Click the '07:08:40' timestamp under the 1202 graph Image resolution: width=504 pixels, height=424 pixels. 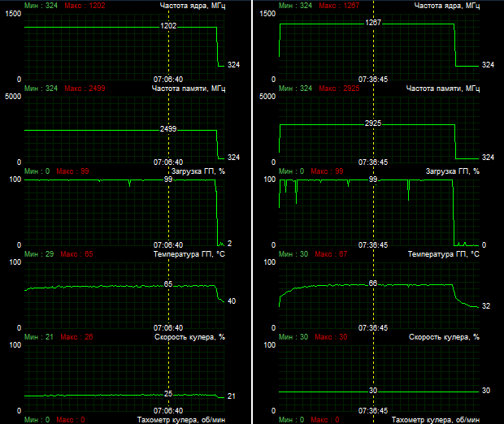[x=168, y=80]
